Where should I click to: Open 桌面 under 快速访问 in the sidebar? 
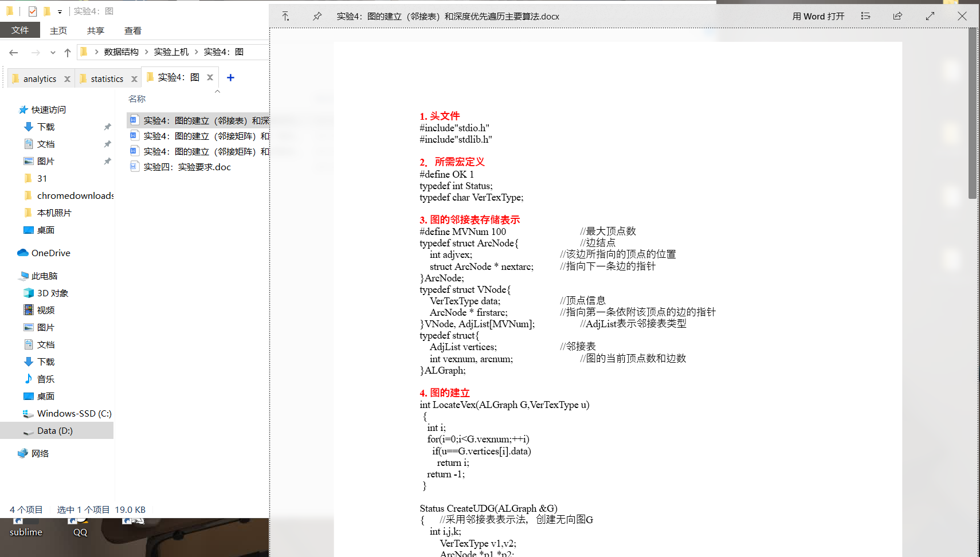46,230
